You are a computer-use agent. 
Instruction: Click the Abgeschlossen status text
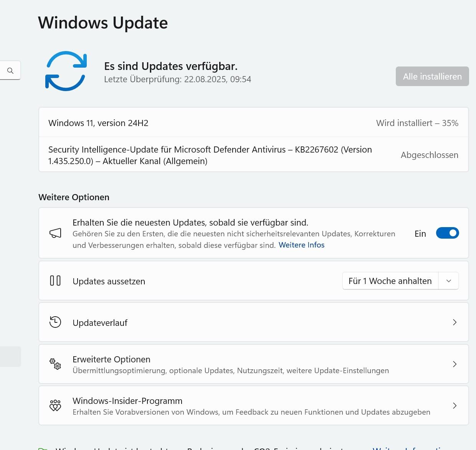coord(430,155)
